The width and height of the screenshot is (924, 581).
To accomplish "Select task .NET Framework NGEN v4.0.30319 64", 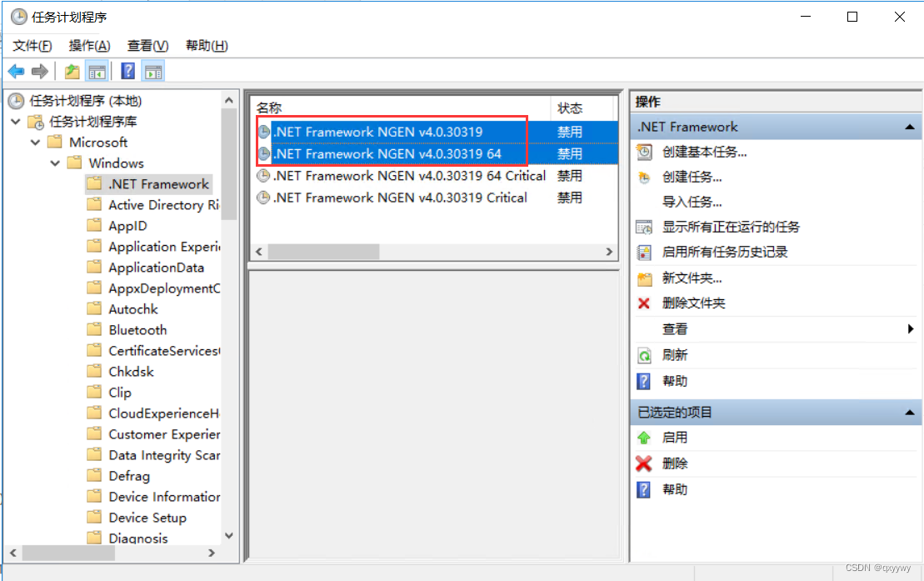I will coord(387,154).
